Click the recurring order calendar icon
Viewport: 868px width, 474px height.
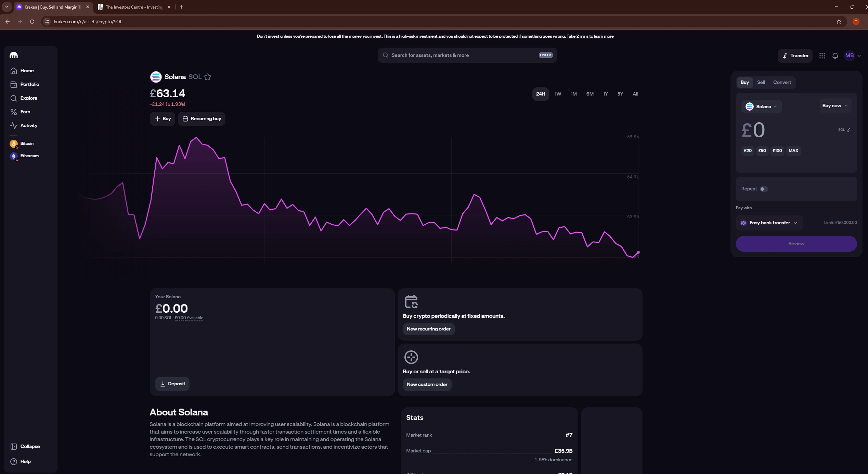pyautogui.click(x=411, y=302)
